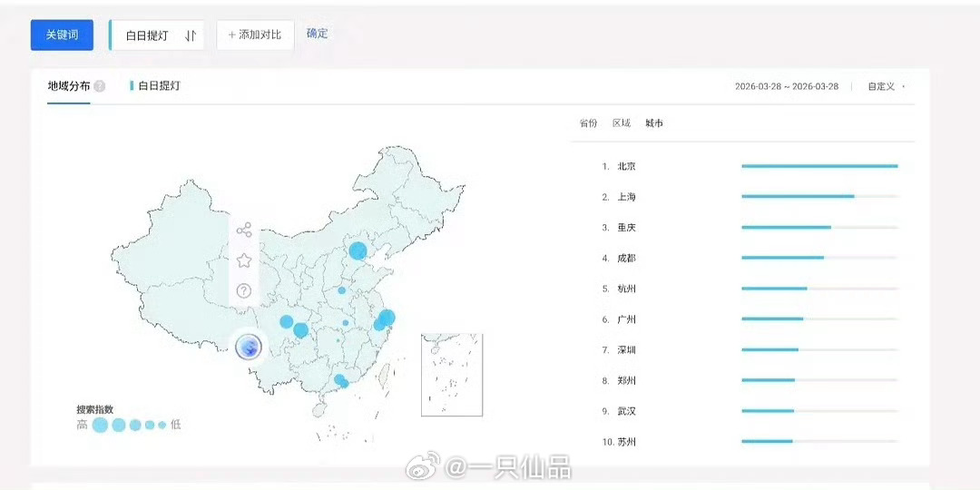
Task: Click the Shanghai bubble on the map
Action: click(387, 318)
